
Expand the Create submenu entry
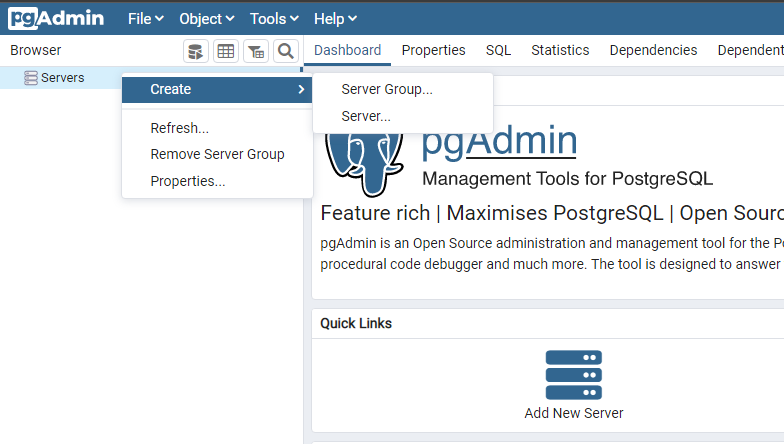(217, 89)
